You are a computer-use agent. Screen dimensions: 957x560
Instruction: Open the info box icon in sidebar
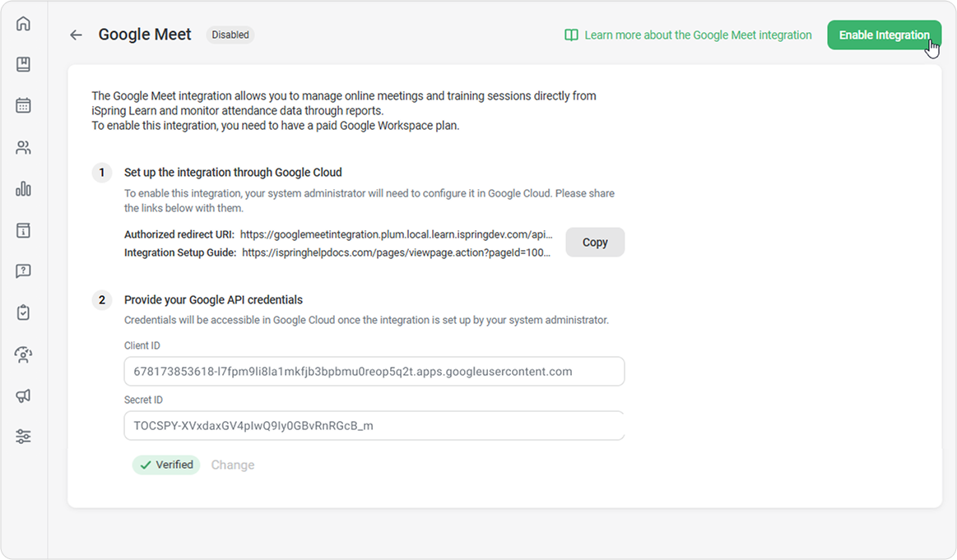tap(23, 230)
